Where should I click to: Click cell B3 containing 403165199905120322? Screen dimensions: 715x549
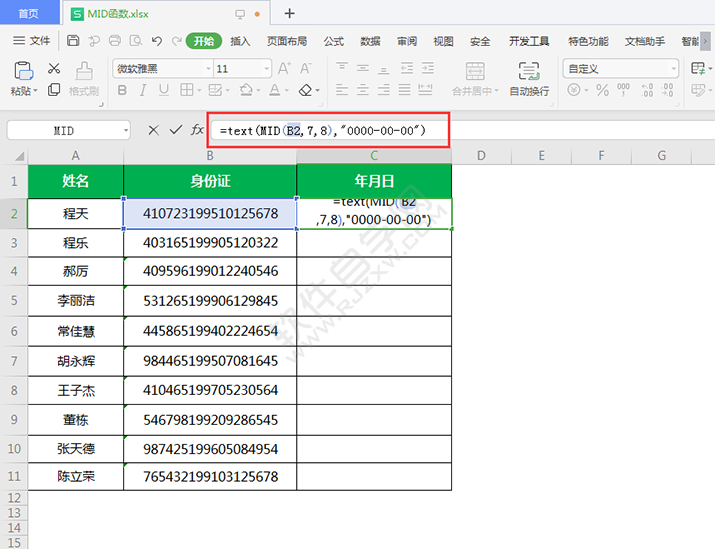(x=210, y=242)
